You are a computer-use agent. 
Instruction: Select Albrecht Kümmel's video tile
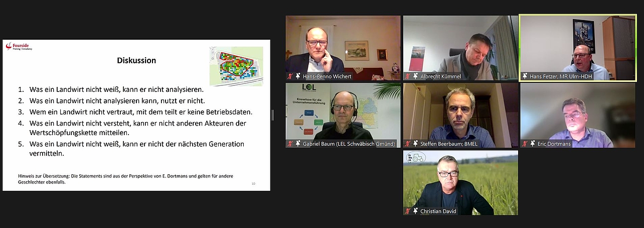[x=460, y=48]
